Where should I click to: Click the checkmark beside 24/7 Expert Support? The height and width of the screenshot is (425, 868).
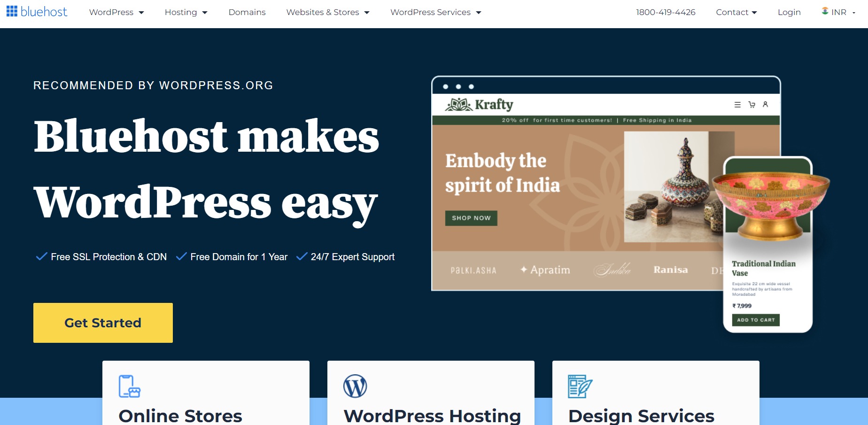[302, 256]
